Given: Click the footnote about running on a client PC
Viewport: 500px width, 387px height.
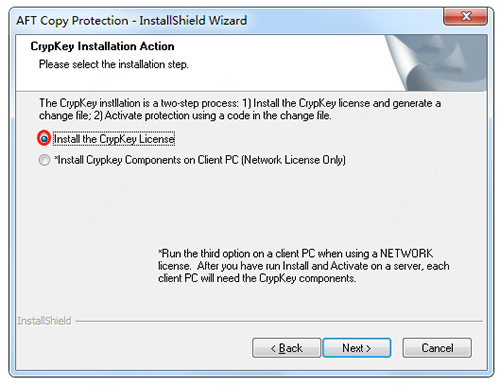Looking at the screenshot, I should [x=304, y=266].
